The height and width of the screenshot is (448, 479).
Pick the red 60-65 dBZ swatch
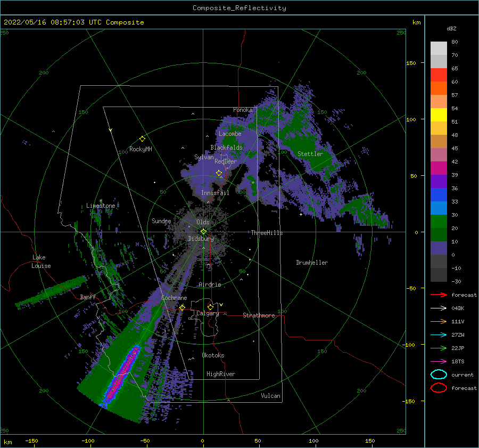[439, 75]
